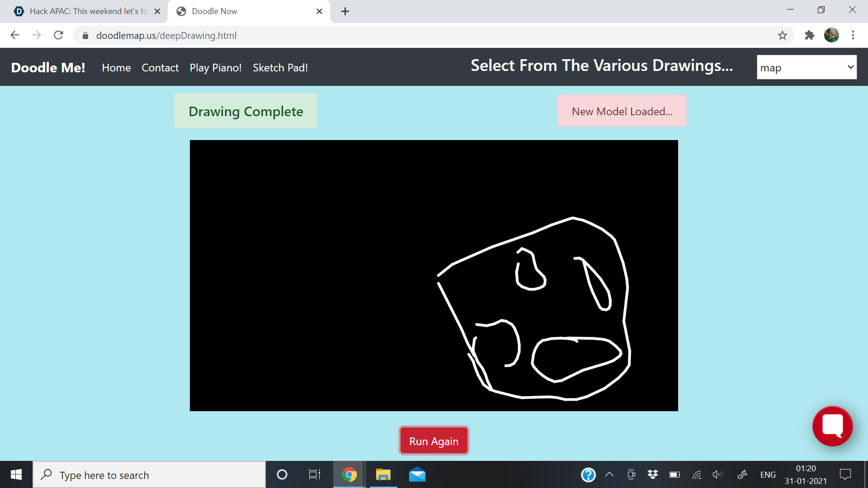868x488 pixels.
Task: Open the browser extensions puzzle icon
Action: 809,35
